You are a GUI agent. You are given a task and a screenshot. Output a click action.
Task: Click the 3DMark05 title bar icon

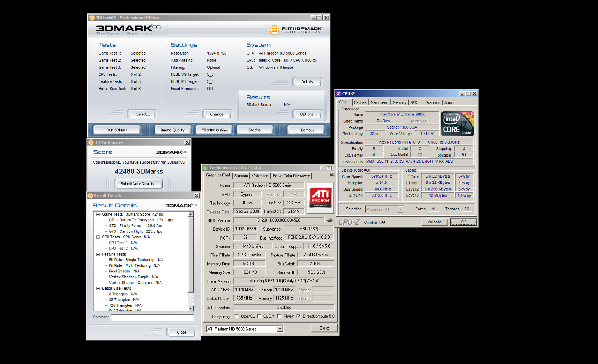point(92,18)
